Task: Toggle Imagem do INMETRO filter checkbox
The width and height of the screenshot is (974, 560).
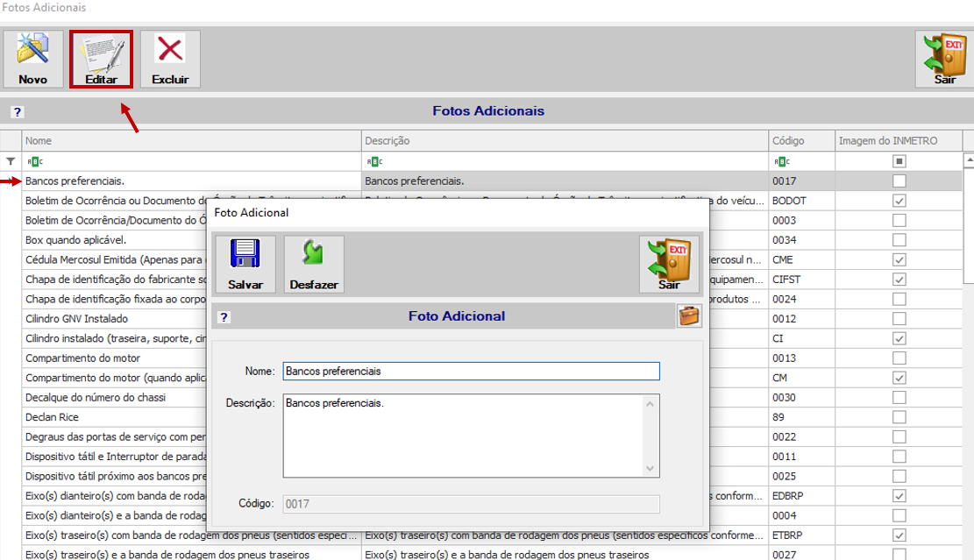Action: [899, 161]
